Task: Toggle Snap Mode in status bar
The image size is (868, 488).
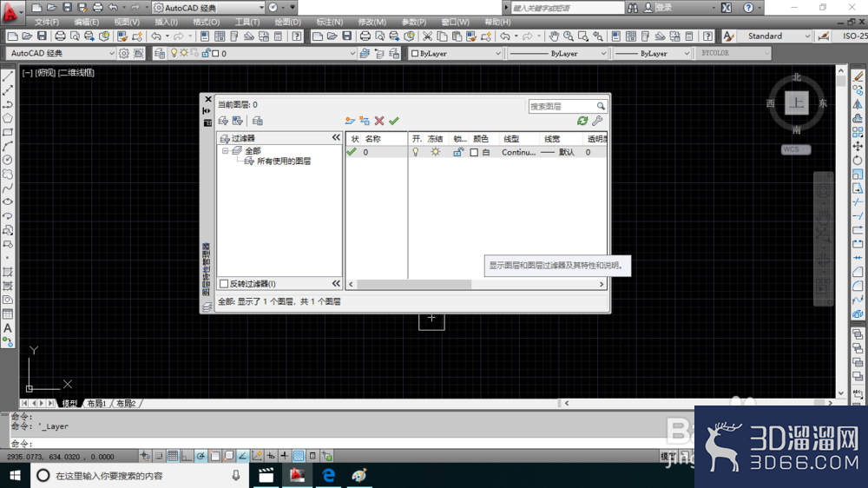Action: (159, 456)
